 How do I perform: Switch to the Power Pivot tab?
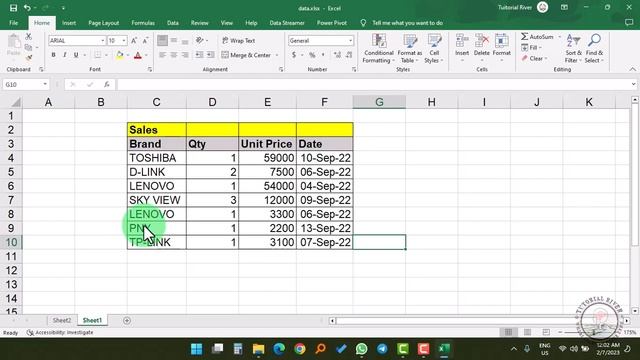pyautogui.click(x=332, y=23)
